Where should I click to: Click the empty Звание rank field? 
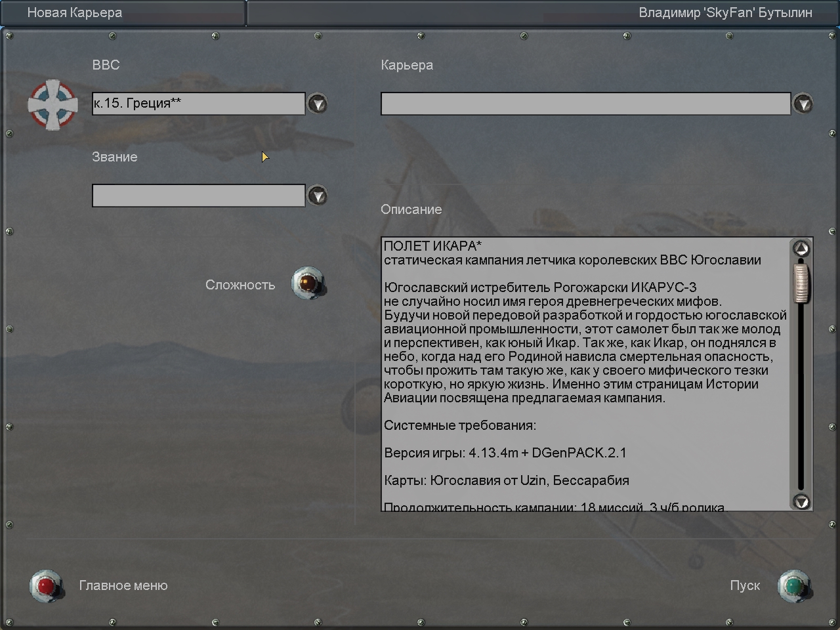click(x=199, y=196)
